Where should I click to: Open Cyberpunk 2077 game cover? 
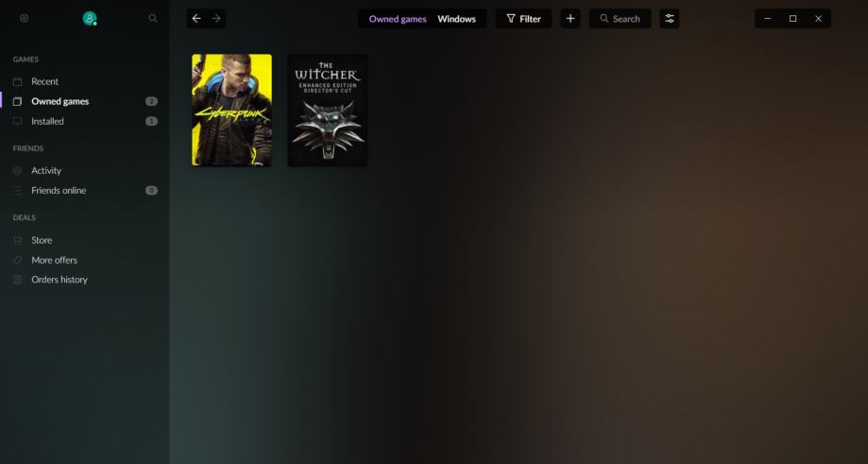point(232,110)
